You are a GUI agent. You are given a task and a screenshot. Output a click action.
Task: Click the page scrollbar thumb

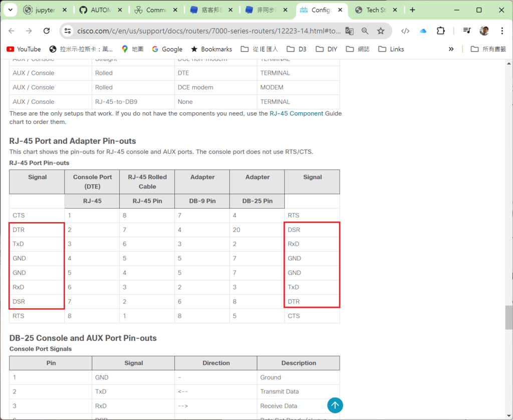(509, 317)
